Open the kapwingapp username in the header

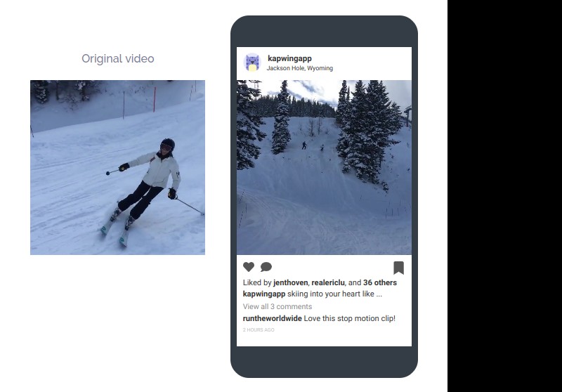[x=289, y=58]
